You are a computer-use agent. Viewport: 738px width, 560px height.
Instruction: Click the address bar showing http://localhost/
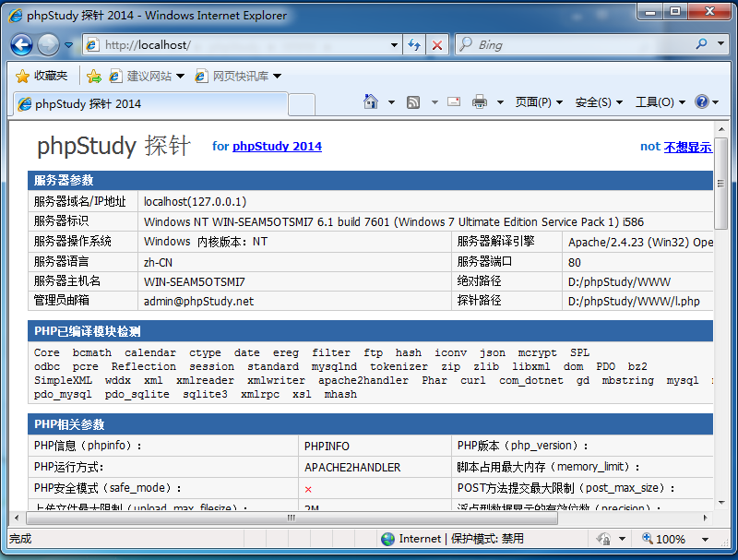(x=242, y=44)
